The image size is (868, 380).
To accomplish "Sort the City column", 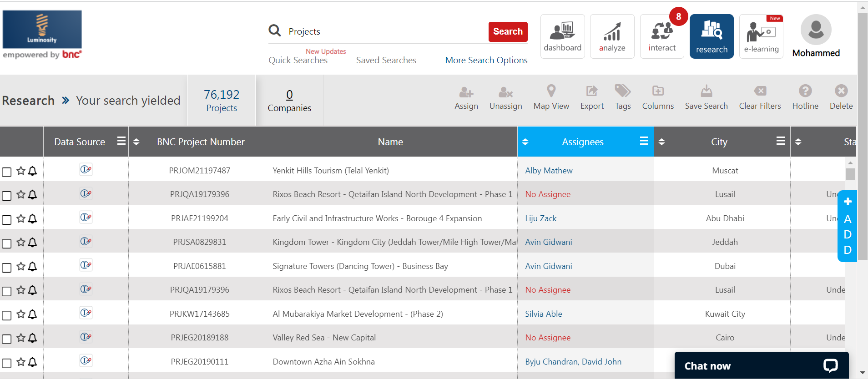I will pos(661,142).
